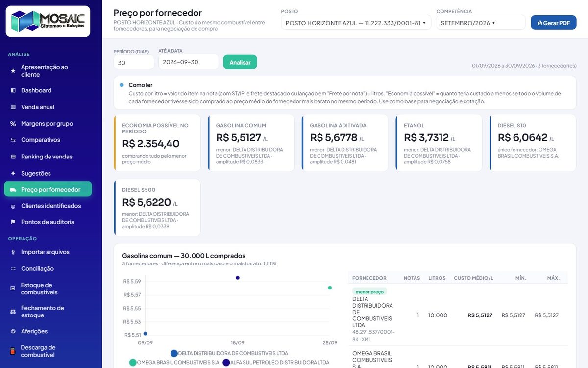Screen dimensions: 588x368
Task: Click the flag icon for Pontos de auditoria
Action: [13, 222]
